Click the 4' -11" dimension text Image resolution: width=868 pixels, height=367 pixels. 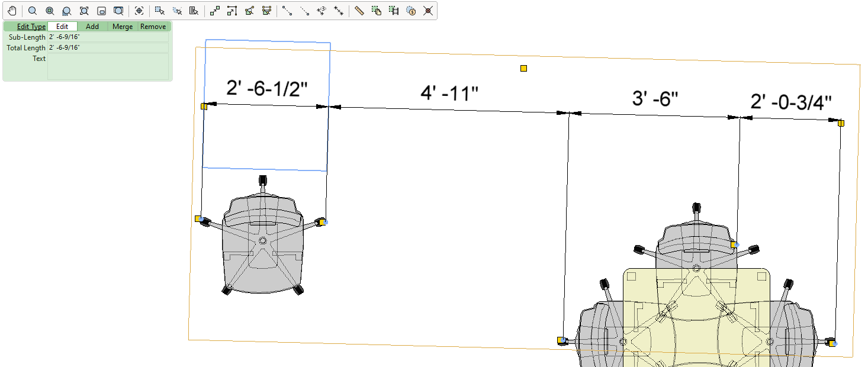(x=449, y=93)
